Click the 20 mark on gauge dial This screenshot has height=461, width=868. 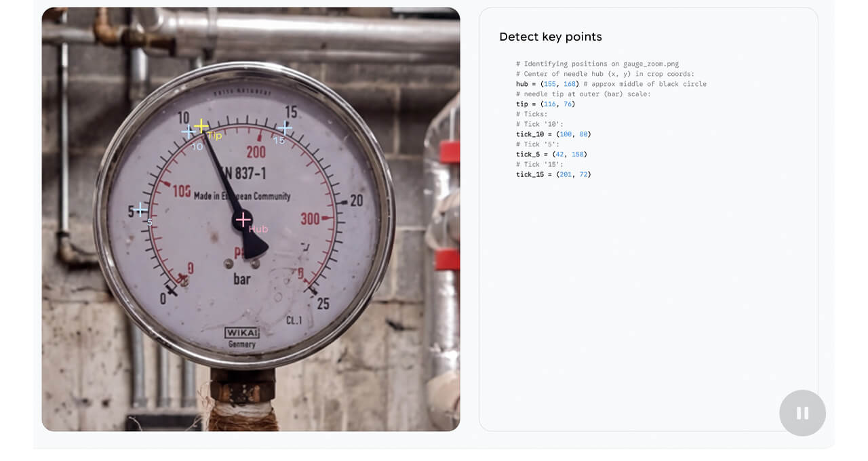click(x=356, y=201)
